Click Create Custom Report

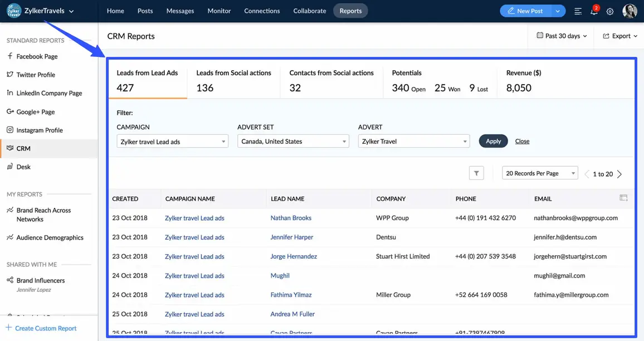tap(45, 328)
